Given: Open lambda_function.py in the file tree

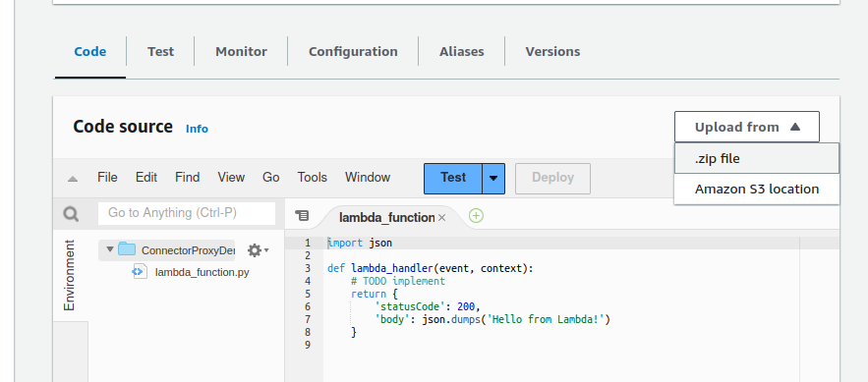Looking at the screenshot, I should coord(203,272).
